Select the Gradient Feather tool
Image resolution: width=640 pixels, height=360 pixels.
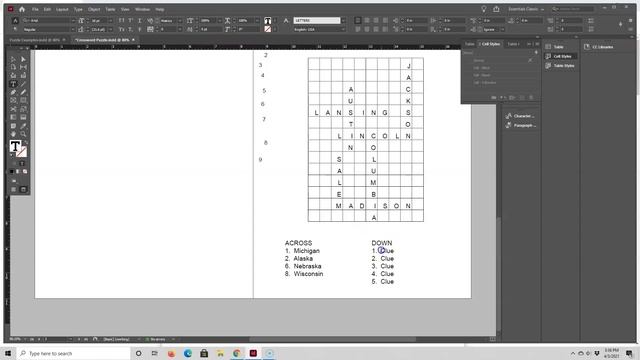(x=23, y=117)
